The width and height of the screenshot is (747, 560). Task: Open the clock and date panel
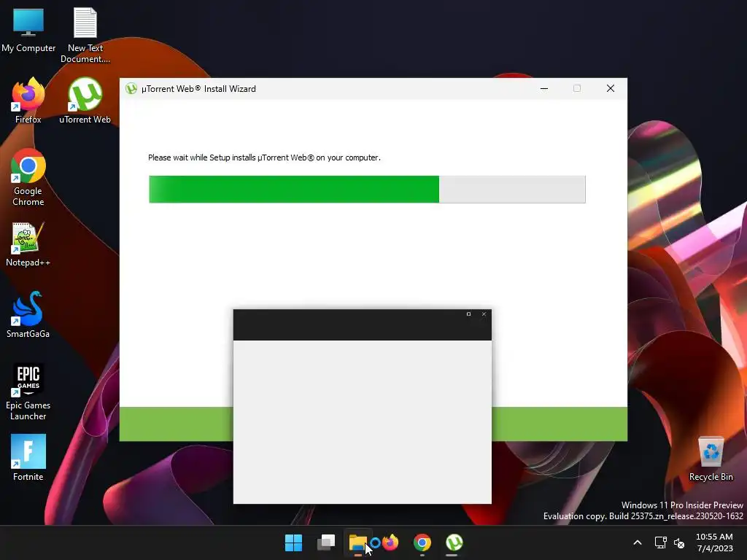[715, 542]
